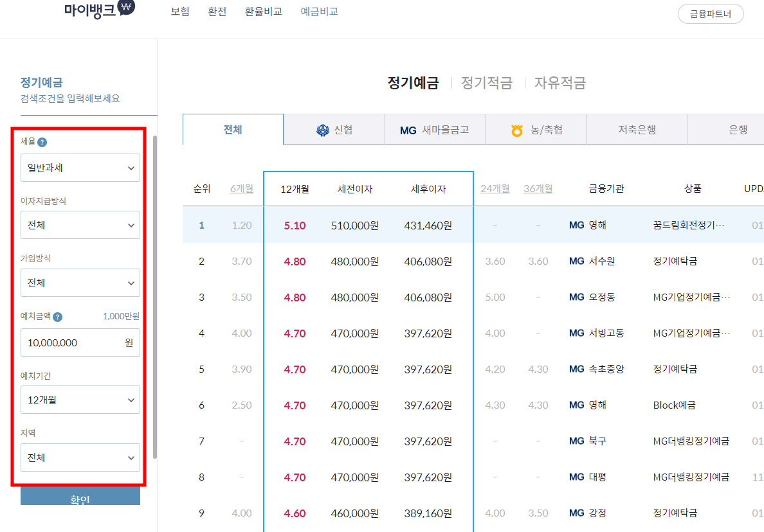764x532 pixels.
Task: Click the 상품 column header
Action: pos(693,188)
